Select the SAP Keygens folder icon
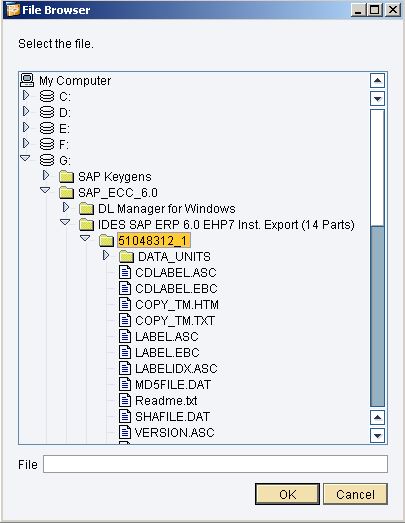405x523 pixels. tap(66, 177)
